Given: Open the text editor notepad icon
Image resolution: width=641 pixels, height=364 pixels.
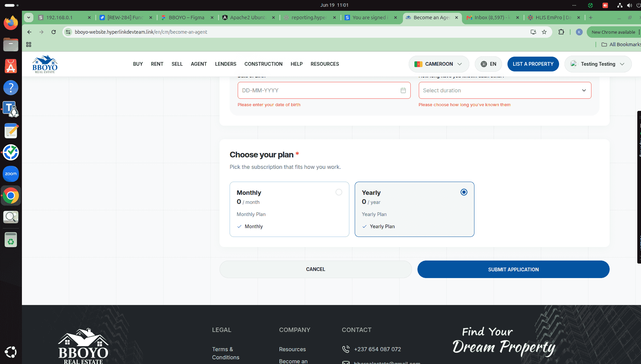Looking at the screenshot, I should click(11, 131).
